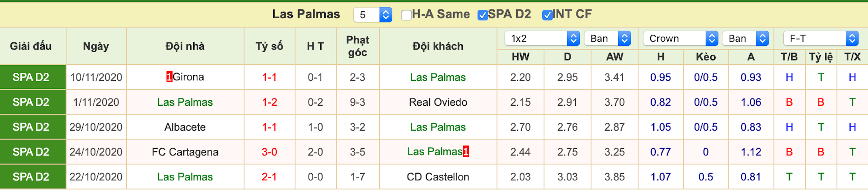Viewport: 868px width, 193px height.
Task: Expand the Crown bookmaker dropdown
Action: point(680,38)
